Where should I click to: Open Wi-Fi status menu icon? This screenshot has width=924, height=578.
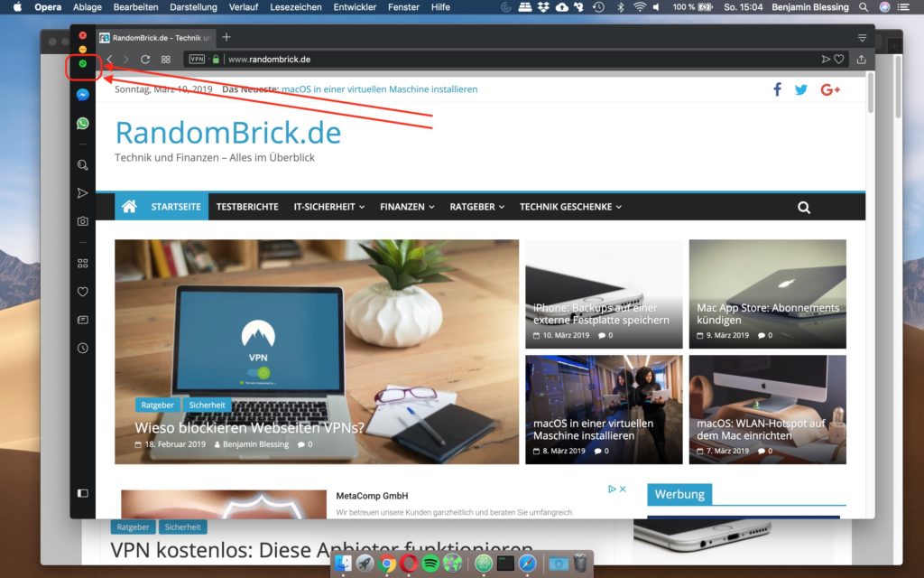(x=640, y=7)
